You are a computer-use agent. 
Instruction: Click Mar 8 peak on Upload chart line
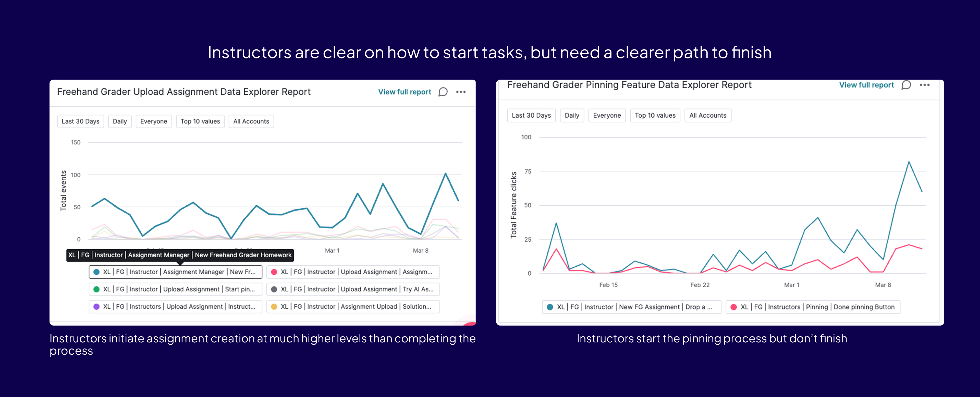[446, 173]
